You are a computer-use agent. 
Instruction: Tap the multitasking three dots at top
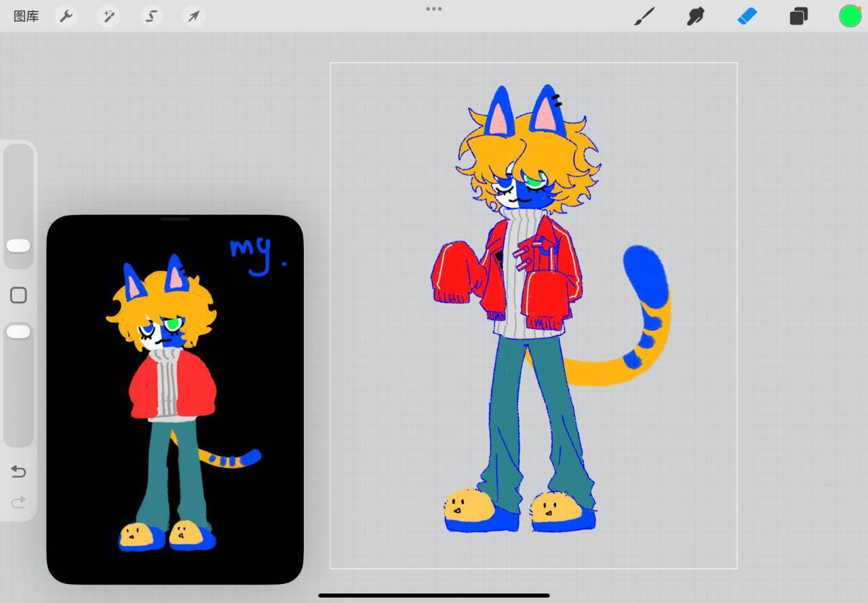[x=434, y=9]
